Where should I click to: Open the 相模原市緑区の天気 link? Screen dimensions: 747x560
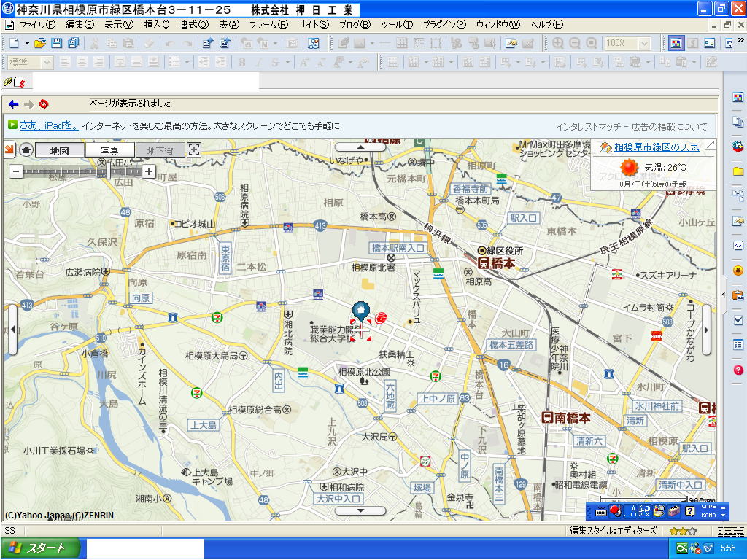(657, 147)
